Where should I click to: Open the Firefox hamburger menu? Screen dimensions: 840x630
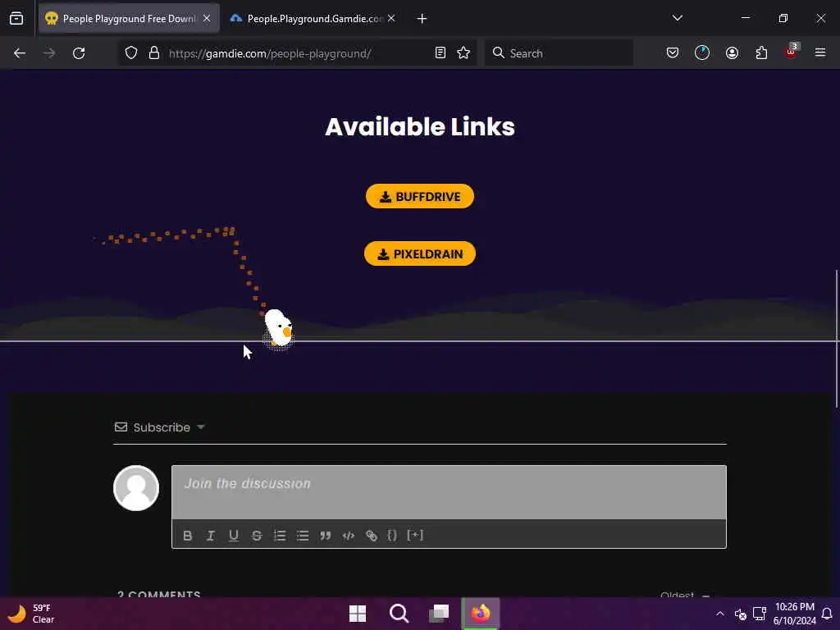tap(820, 53)
